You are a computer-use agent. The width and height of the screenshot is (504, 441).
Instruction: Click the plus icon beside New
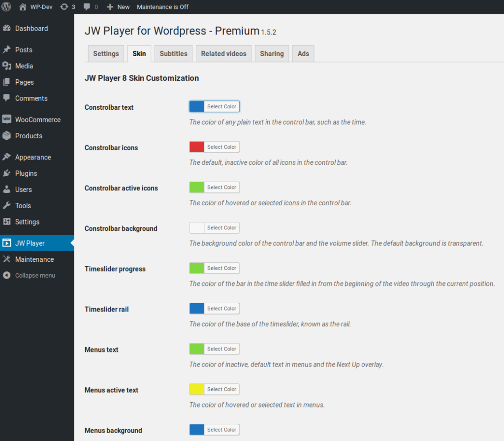point(110,7)
